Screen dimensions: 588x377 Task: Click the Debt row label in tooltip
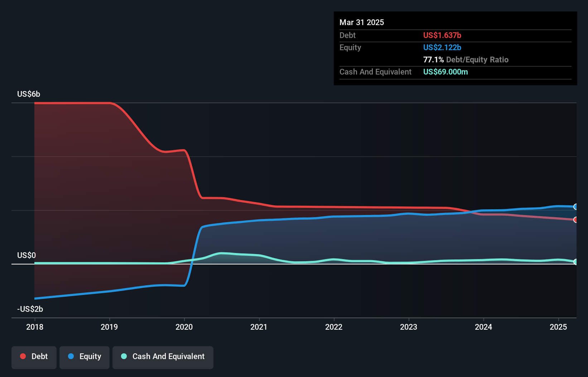(x=347, y=35)
